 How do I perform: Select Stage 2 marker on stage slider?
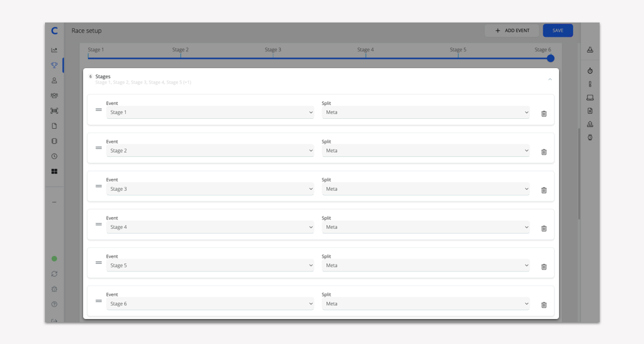pos(180,50)
